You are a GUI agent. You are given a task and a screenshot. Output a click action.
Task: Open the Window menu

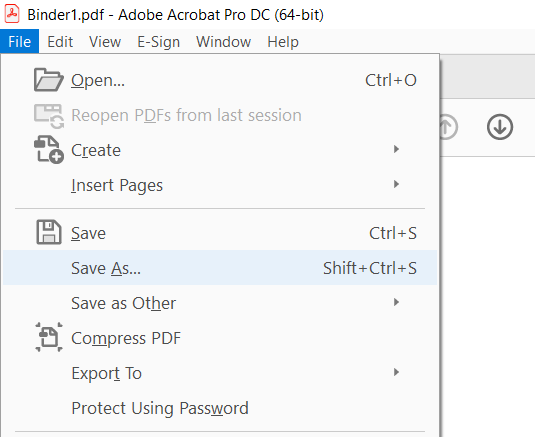[x=223, y=42]
